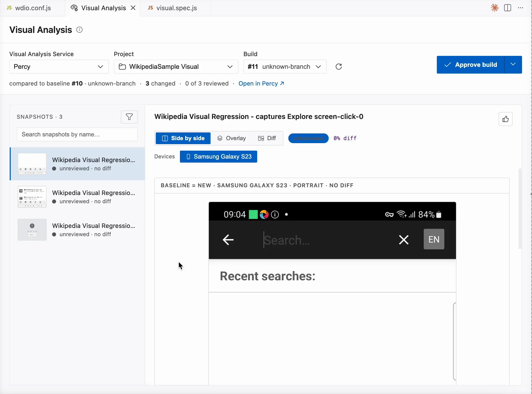Select the third snapshot with gray thumbnail
Screen dimensions: 532x394
[x=77, y=230]
